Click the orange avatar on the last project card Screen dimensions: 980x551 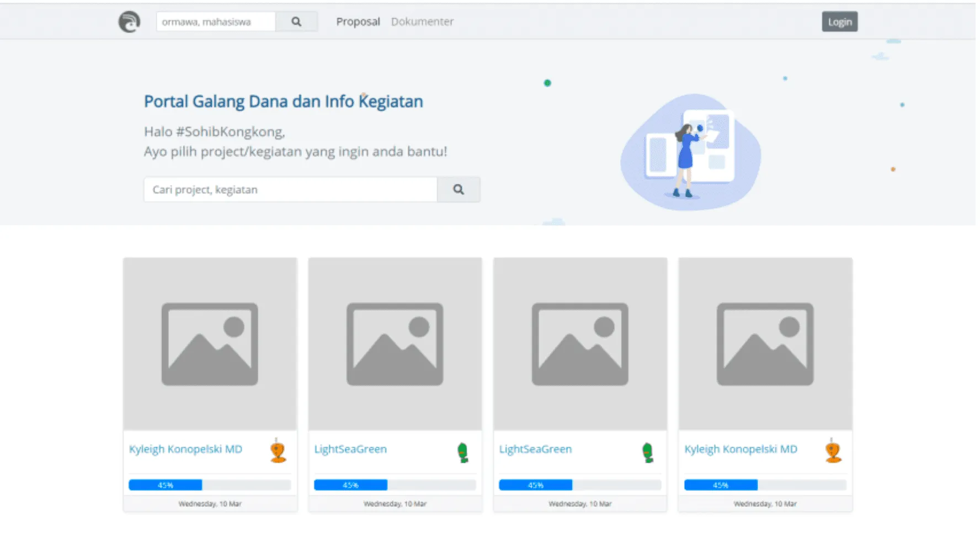(x=833, y=451)
